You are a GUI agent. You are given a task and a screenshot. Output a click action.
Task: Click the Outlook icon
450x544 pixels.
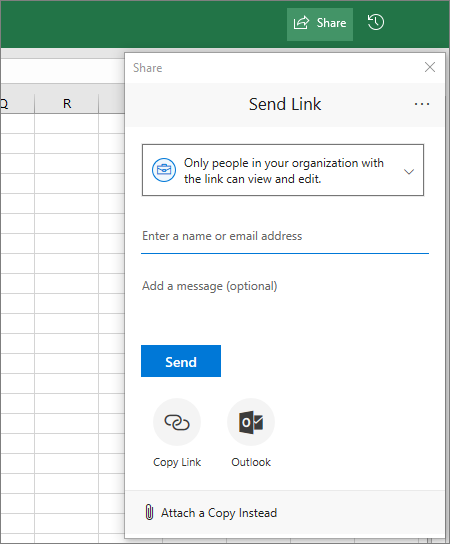click(251, 422)
